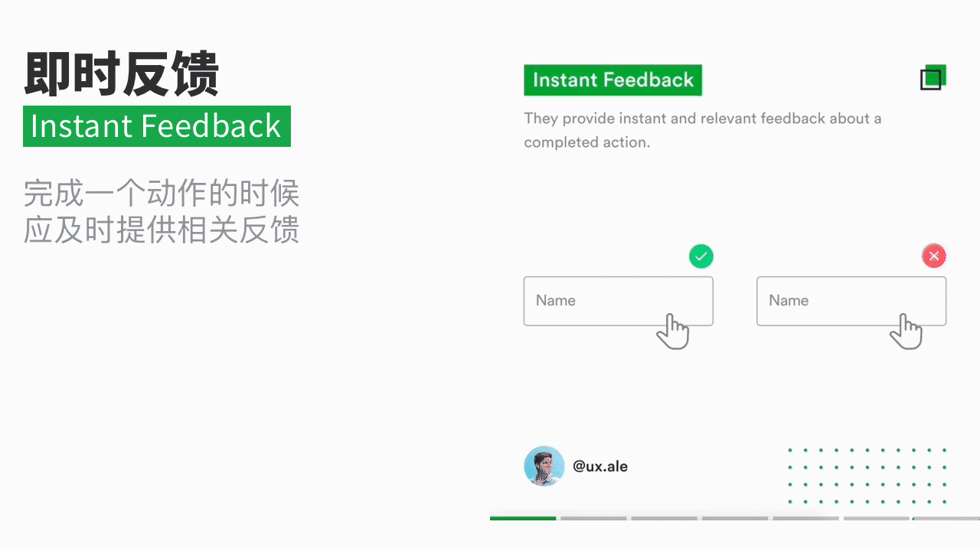Focus the left Name input field

[x=619, y=301]
